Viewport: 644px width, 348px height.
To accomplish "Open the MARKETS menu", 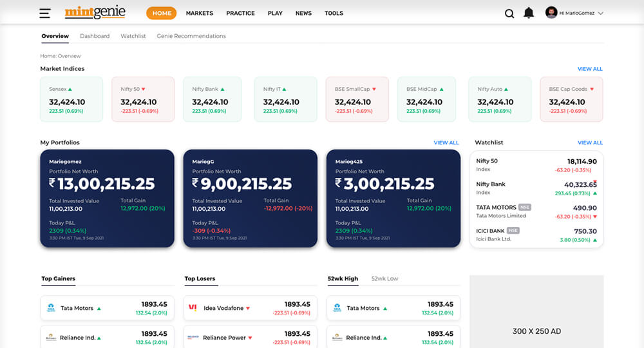I will click(200, 13).
